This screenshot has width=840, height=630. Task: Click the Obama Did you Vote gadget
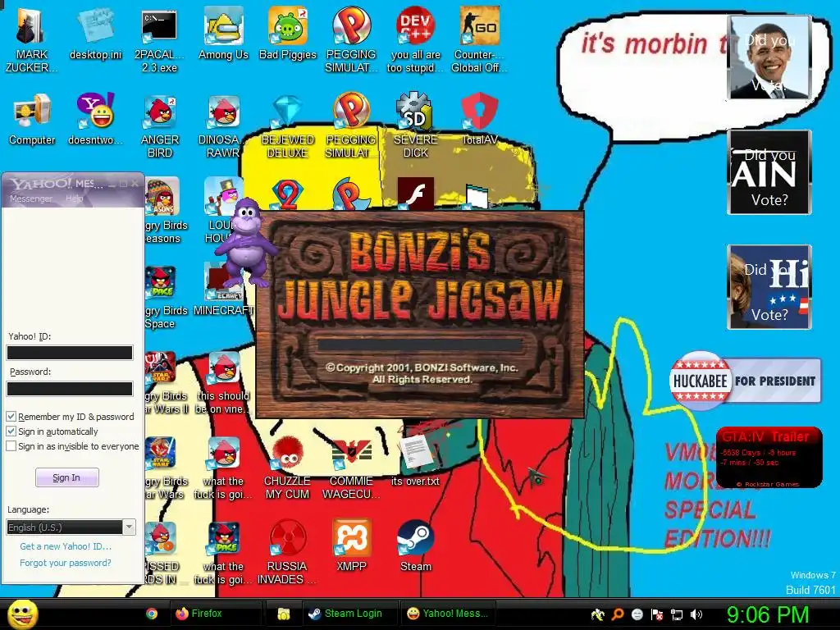pos(769,57)
